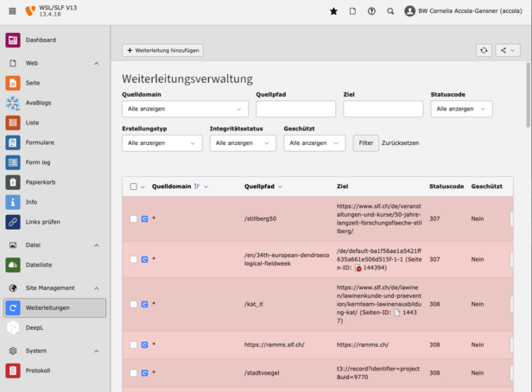Open the help question mark icon

point(371,11)
